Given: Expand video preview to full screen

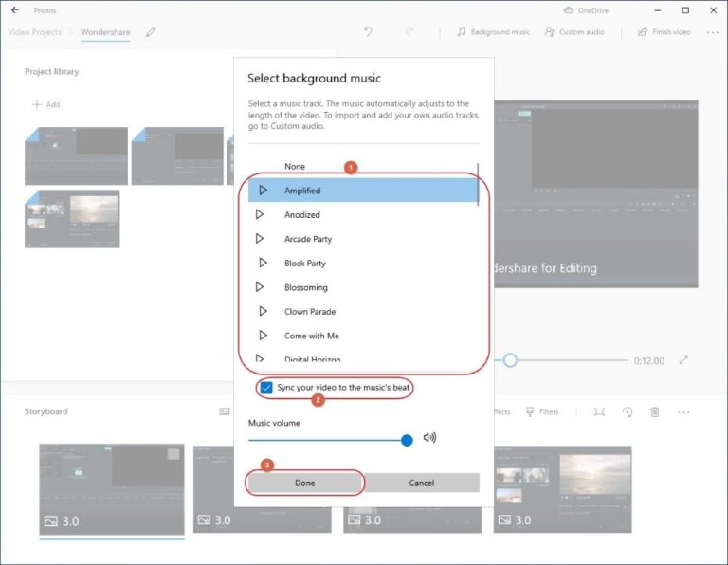Looking at the screenshot, I should [683, 360].
